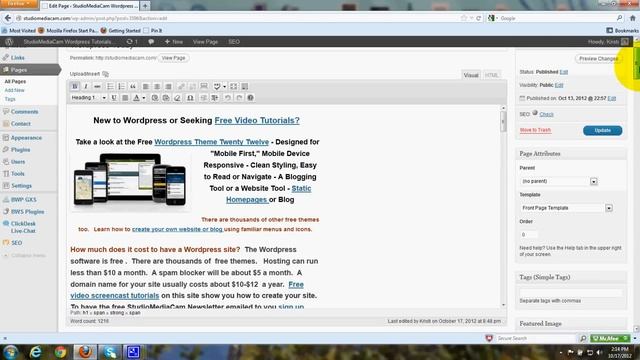Image resolution: width=640 pixels, height=360 pixels.
Task: Open spellchecker language dropdown arrow
Action: pyautogui.click(x=224, y=87)
